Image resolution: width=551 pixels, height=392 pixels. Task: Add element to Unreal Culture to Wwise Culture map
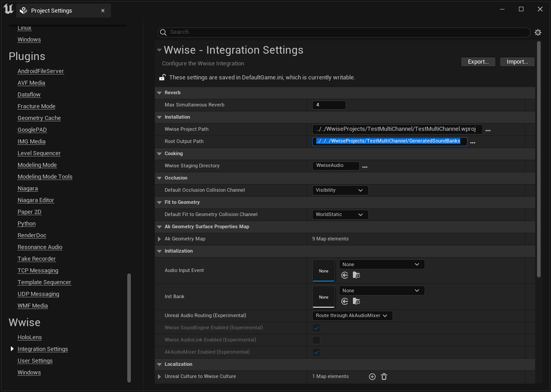[372, 376]
